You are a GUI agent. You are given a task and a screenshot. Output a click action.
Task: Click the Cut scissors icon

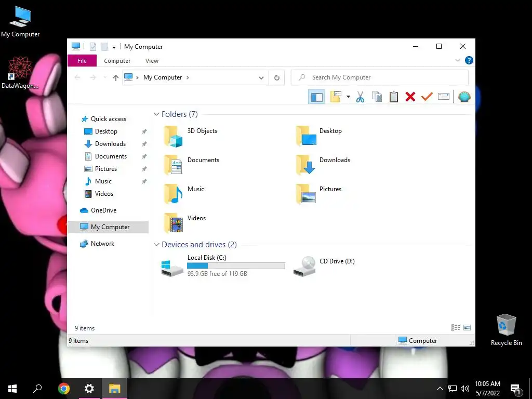pyautogui.click(x=360, y=97)
